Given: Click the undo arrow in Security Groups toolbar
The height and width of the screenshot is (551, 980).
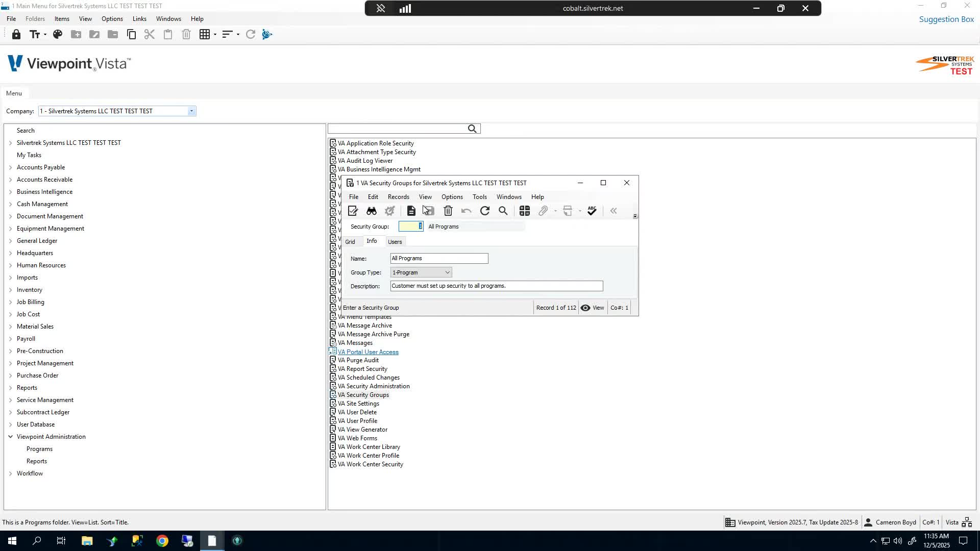Looking at the screenshot, I should pos(466,211).
